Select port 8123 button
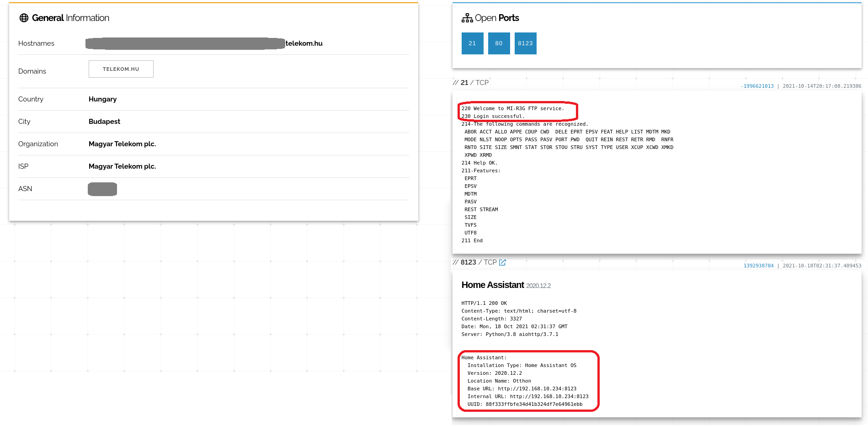The height and width of the screenshot is (426, 868). 525,43
